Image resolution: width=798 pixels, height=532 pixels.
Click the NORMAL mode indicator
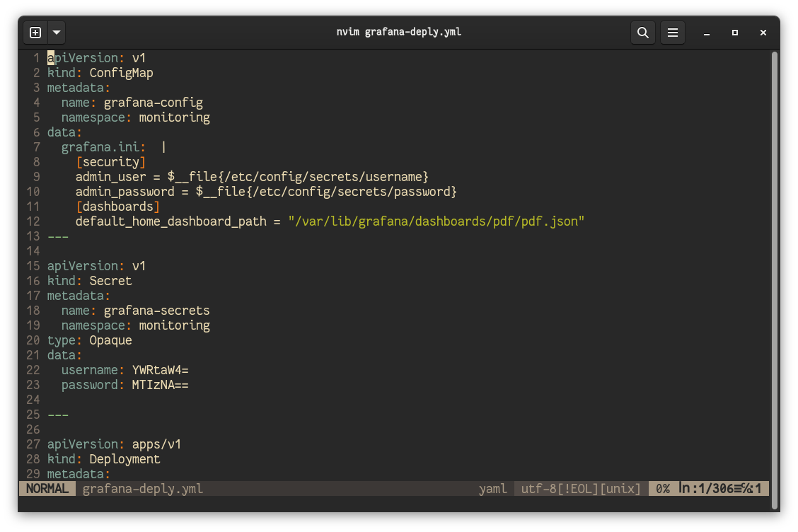coord(47,489)
